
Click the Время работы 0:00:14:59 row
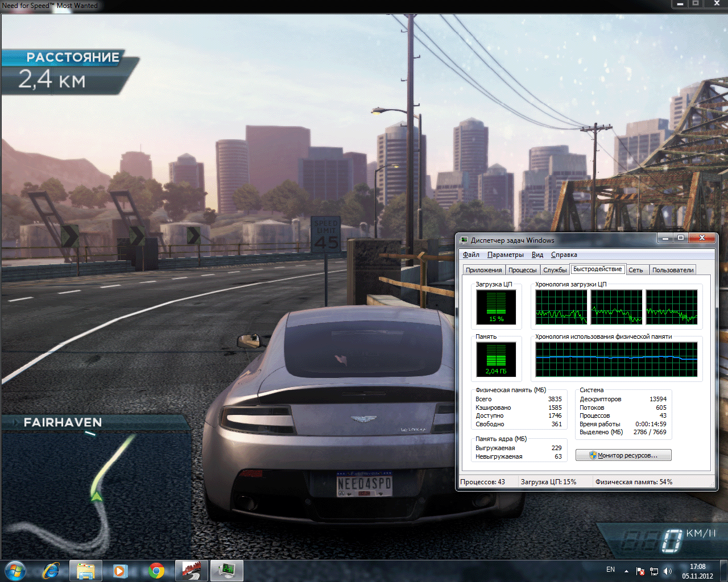[623, 424]
